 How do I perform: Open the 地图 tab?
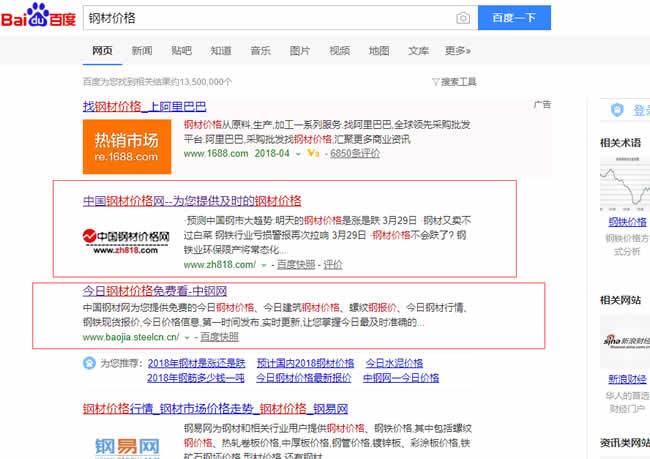click(x=379, y=50)
